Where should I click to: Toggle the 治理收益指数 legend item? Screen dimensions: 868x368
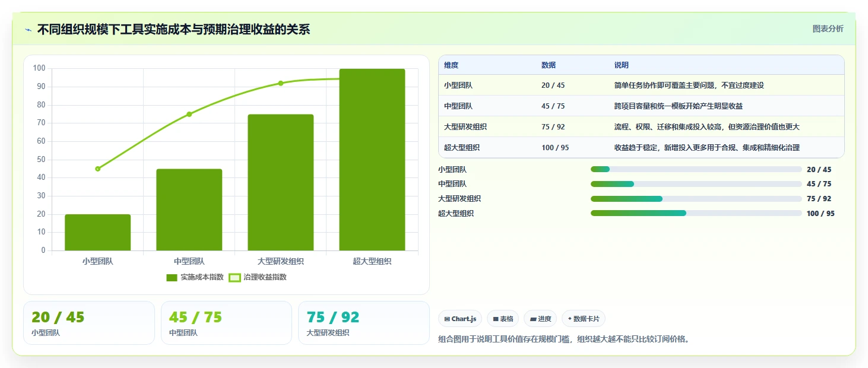[x=258, y=277]
